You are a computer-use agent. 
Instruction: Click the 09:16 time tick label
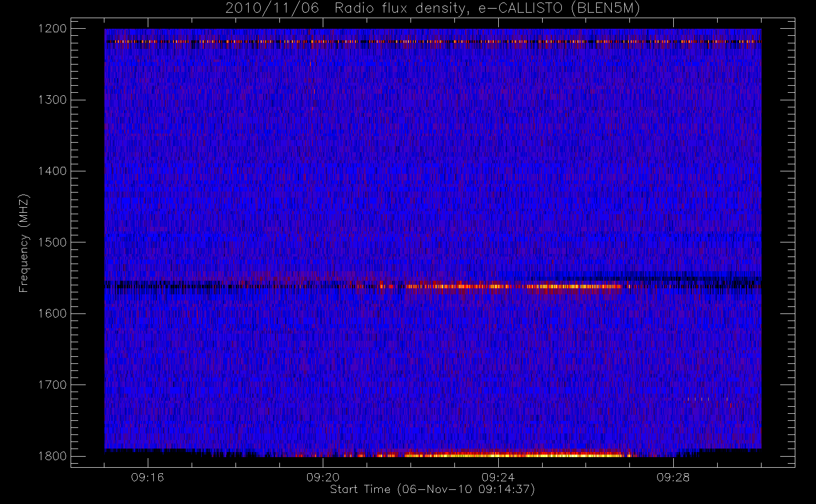(x=148, y=477)
